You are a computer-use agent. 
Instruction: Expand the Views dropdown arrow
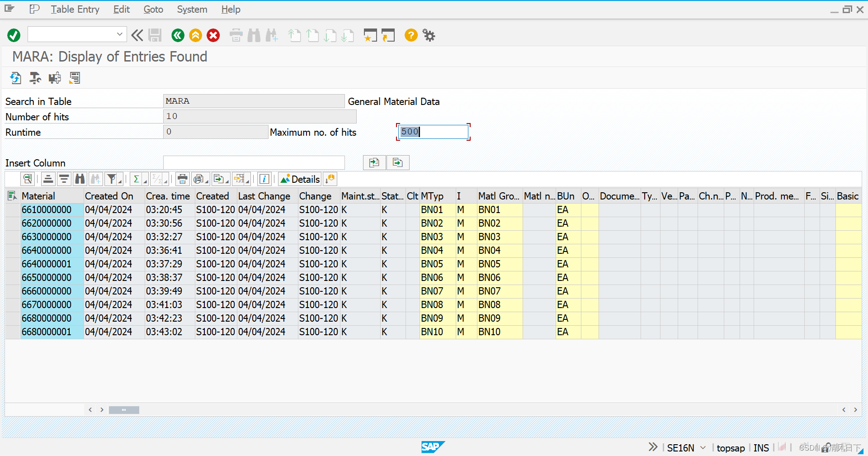(207, 181)
